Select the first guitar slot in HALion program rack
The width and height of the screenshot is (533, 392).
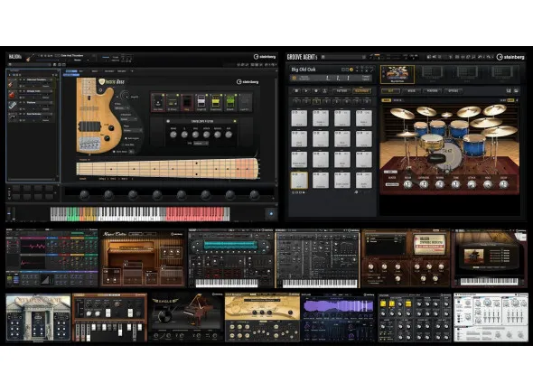click(31, 83)
